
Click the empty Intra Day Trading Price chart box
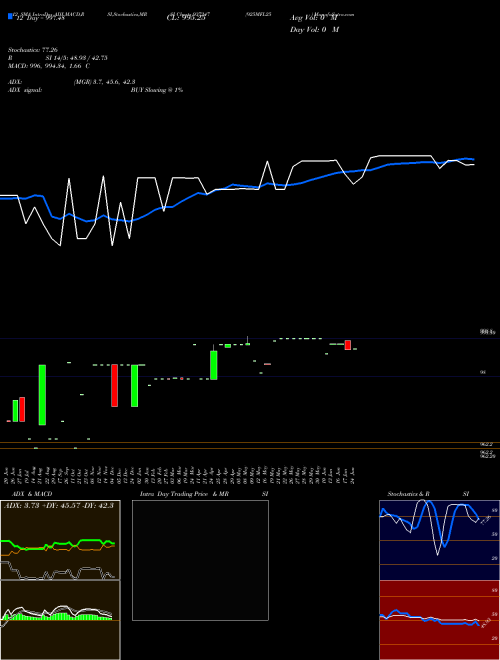(200, 560)
